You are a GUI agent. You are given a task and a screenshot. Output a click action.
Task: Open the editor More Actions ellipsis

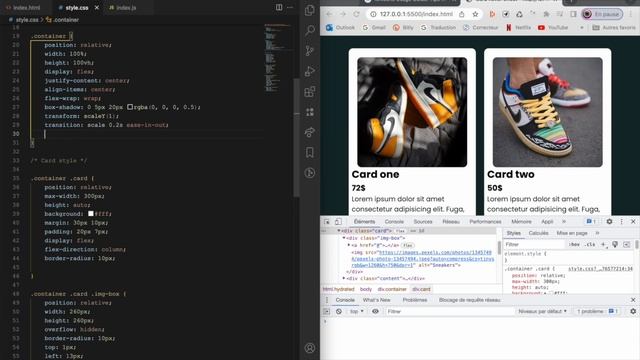pos(290,7)
